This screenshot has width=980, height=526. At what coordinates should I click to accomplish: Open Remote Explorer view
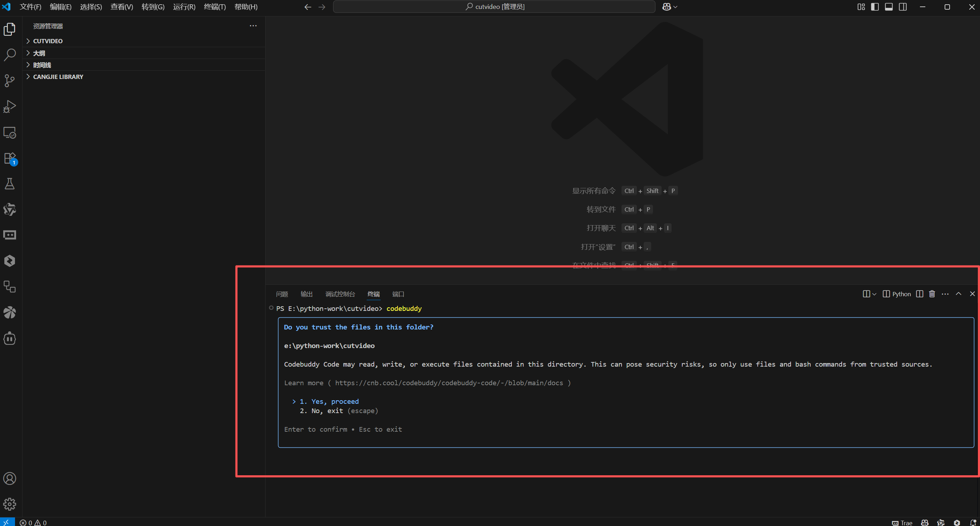point(10,132)
